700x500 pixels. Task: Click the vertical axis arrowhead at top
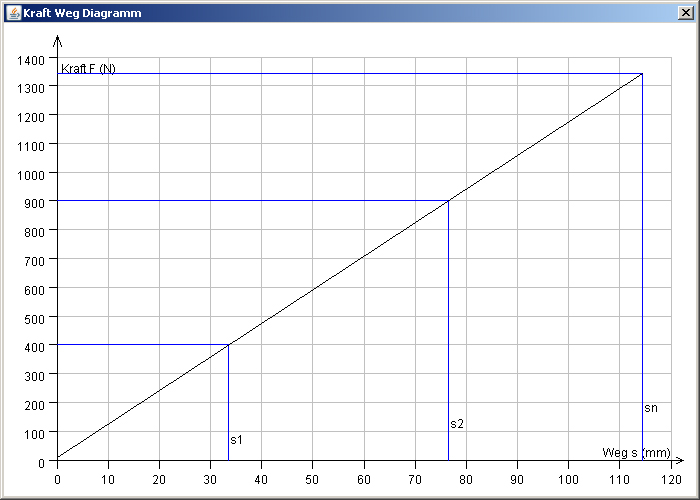coord(58,41)
